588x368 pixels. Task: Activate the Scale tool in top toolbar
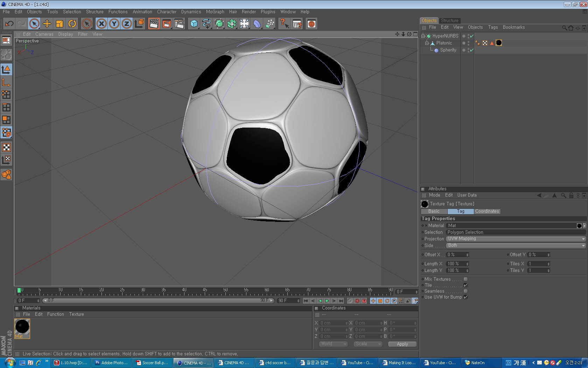point(59,24)
